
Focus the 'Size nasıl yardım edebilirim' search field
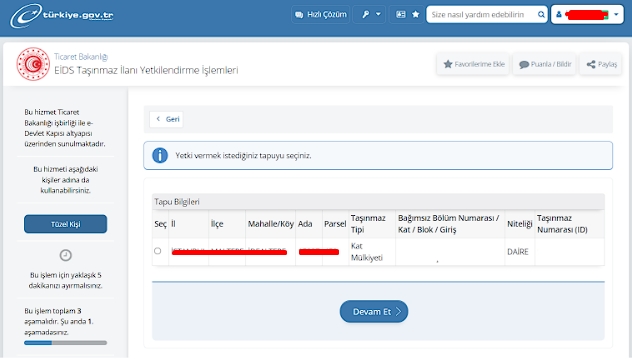482,15
